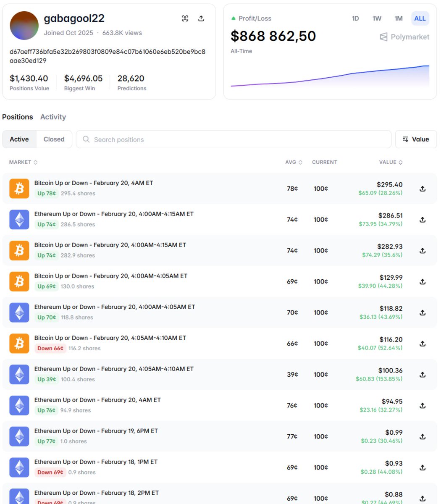Click the Up 77¢ badge
441x504 pixels.
click(x=46, y=441)
